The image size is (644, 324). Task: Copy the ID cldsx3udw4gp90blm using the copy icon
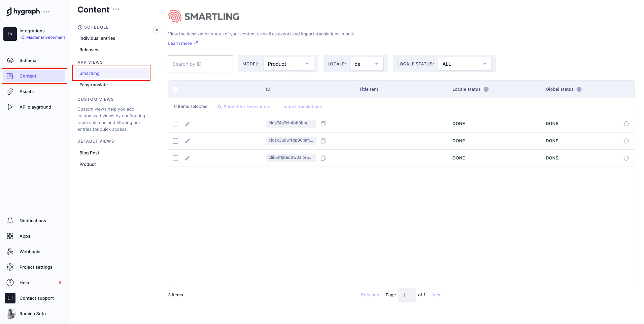pos(323,141)
